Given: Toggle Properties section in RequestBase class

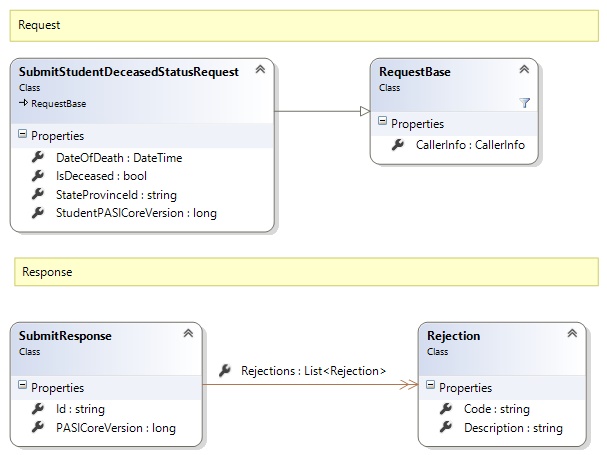Looking at the screenshot, I should pyautogui.click(x=383, y=124).
